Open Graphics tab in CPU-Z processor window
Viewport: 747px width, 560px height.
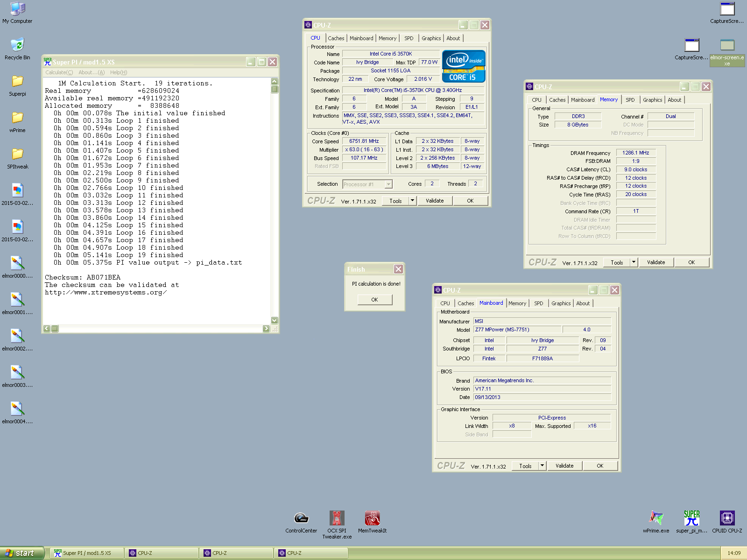coord(431,38)
